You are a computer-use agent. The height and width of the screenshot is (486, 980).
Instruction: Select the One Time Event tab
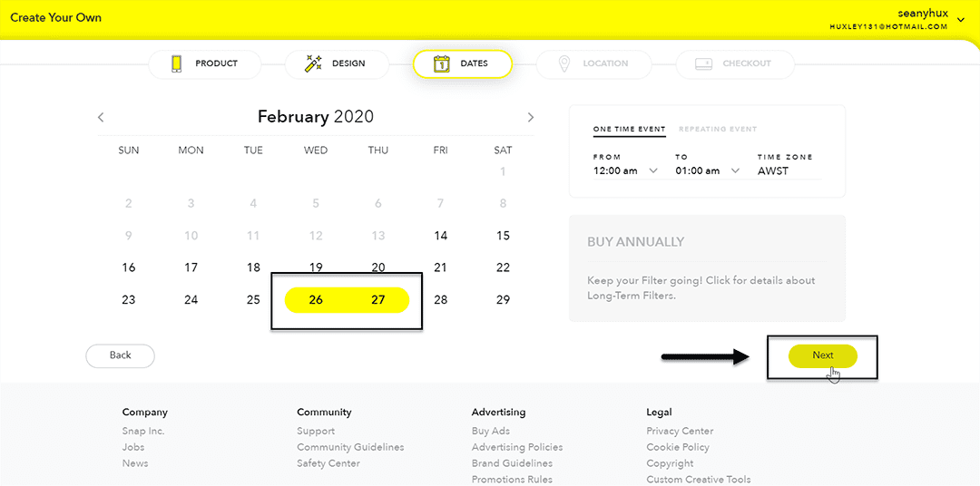[x=630, y=130]
